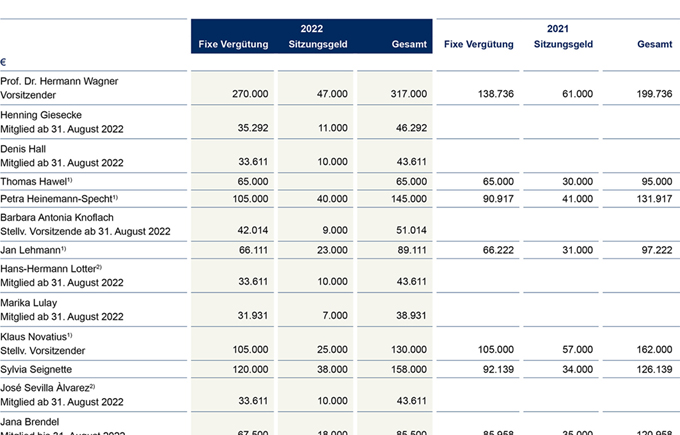Select value 51.014 for Barbara Knoflach
The height and width of the screenshot is (435, 680).
point(411,230)
